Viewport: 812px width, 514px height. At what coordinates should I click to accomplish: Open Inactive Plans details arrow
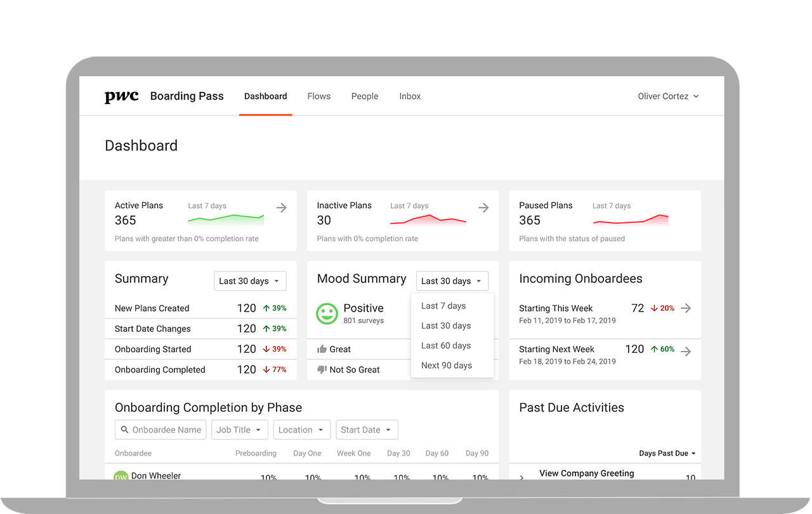pos(483,208)
